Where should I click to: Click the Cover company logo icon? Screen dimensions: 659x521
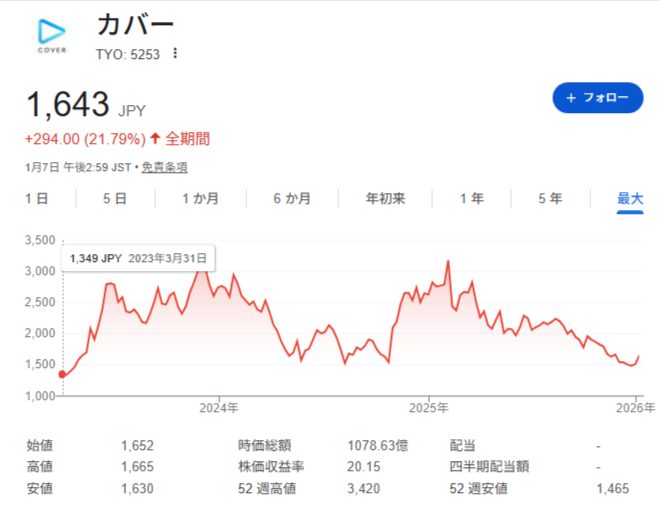pos(52,36)
